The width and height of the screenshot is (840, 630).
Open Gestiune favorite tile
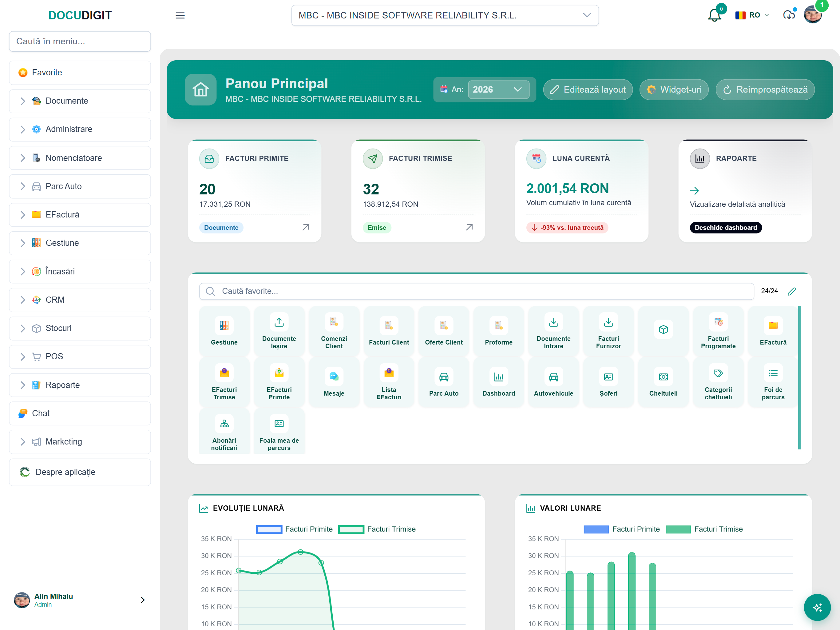point(224,331)
